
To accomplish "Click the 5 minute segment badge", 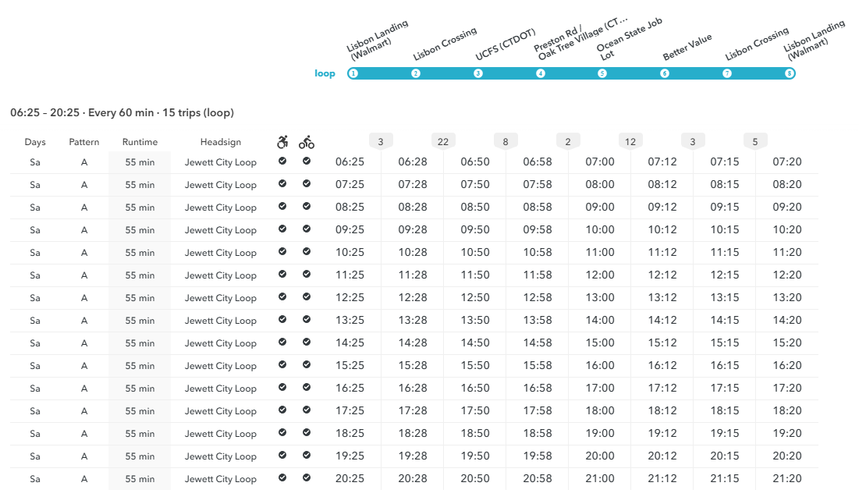I will pyautogui.click(x=755, y=142).
